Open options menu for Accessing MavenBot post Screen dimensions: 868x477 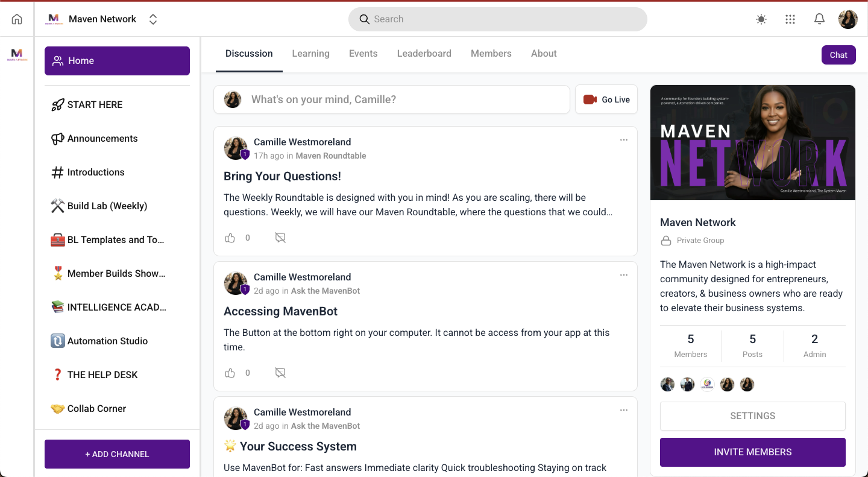pyautogui.click(x=624, y=275)
